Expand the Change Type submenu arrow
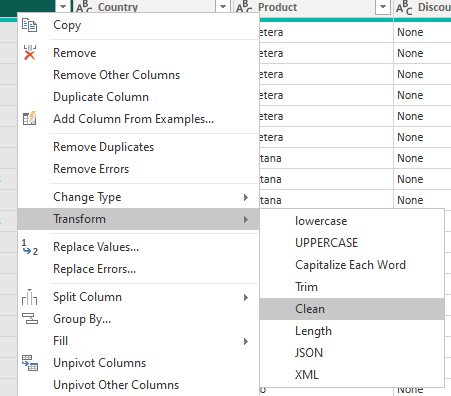 click(x=246, y=197)
